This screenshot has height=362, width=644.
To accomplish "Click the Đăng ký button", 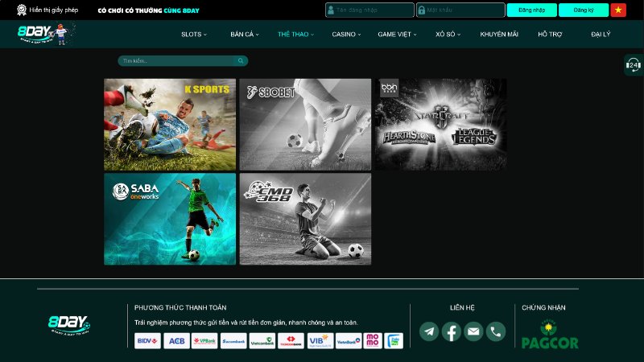I will 584,10.
